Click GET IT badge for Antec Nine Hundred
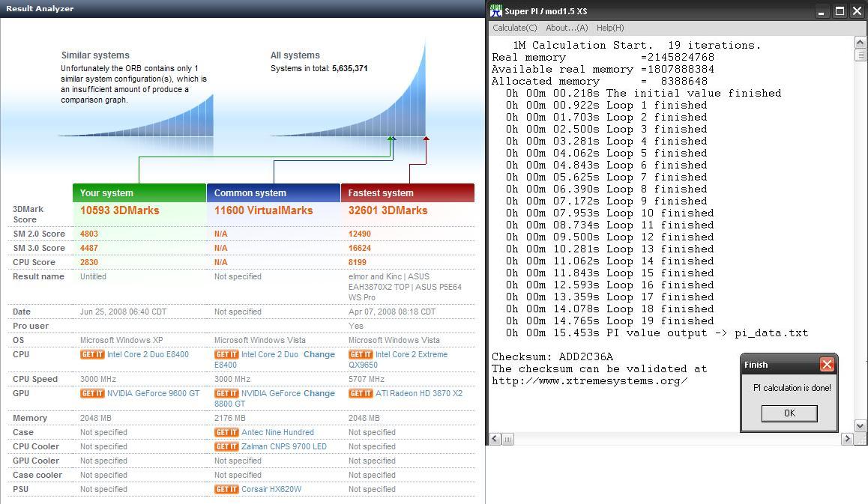This screenshot has height=504, width=868. click(x=226, y=433)
